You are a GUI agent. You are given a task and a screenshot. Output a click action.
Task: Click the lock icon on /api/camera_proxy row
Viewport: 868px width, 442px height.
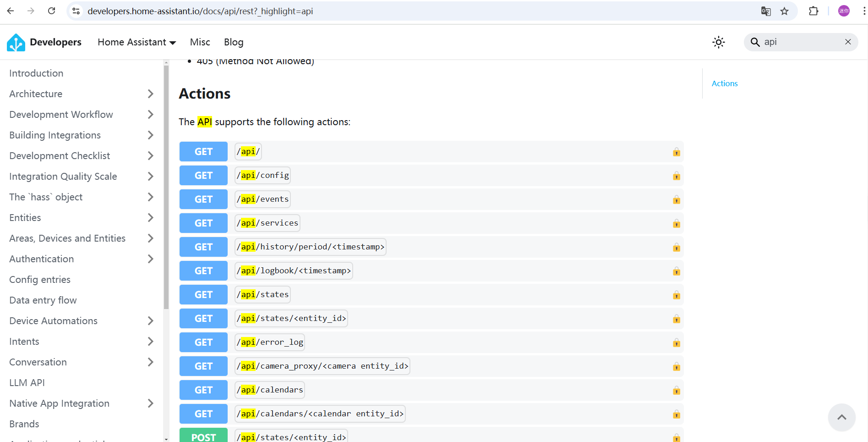click(676, 367)
